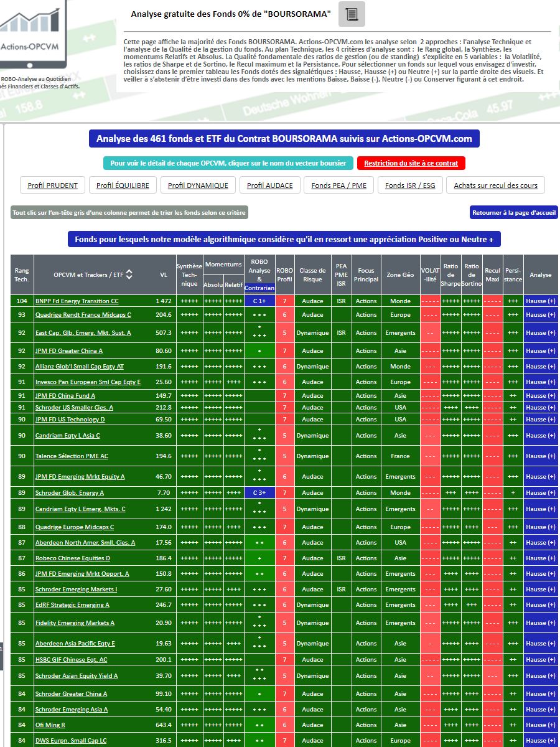This screenshot has height=747, width=560.
Task: Open EdRF Strategic Emerging A
Action: coord(72,605)
